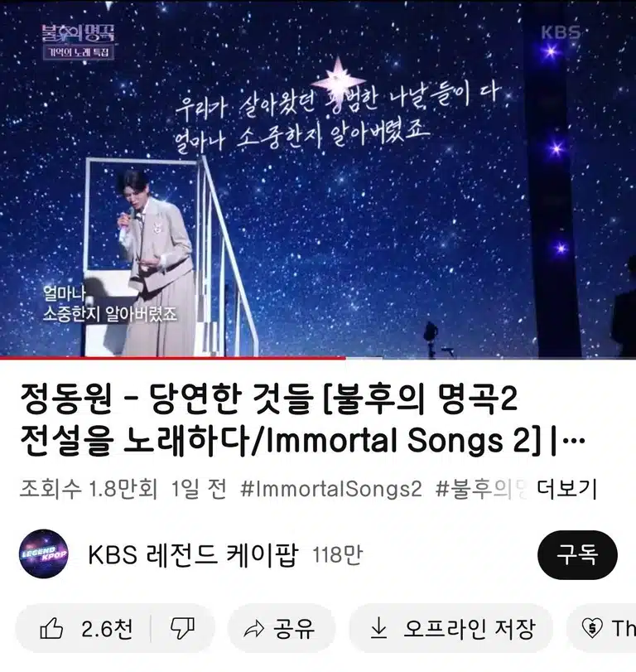Tap the thumbs-down dislike icon
Viewport: 636px width, 672px height.
tap(182, 629)
